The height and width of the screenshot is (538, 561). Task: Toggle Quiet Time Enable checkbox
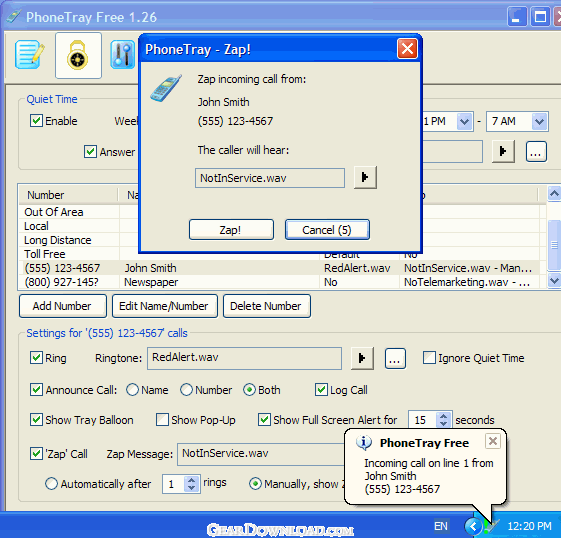click(x=36, y=121)
